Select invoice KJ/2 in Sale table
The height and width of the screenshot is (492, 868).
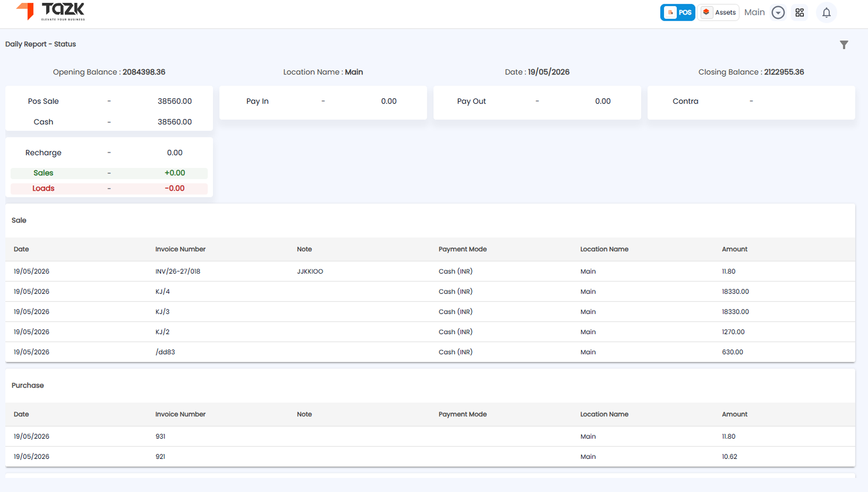(163, 332)
